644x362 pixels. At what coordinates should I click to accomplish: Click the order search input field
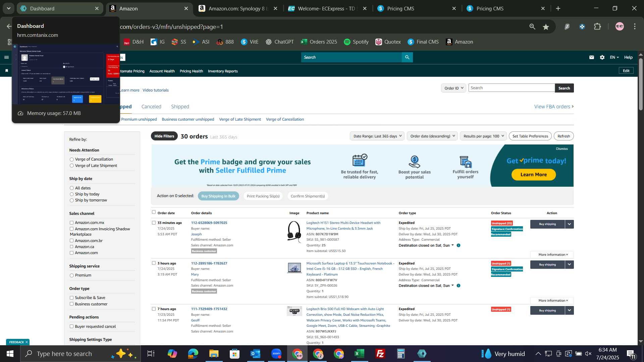tap(512, 88)
